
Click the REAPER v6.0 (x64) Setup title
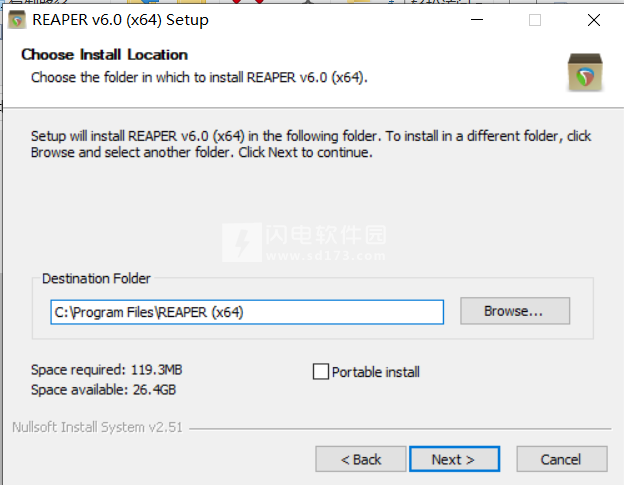(x=120, y=20)
